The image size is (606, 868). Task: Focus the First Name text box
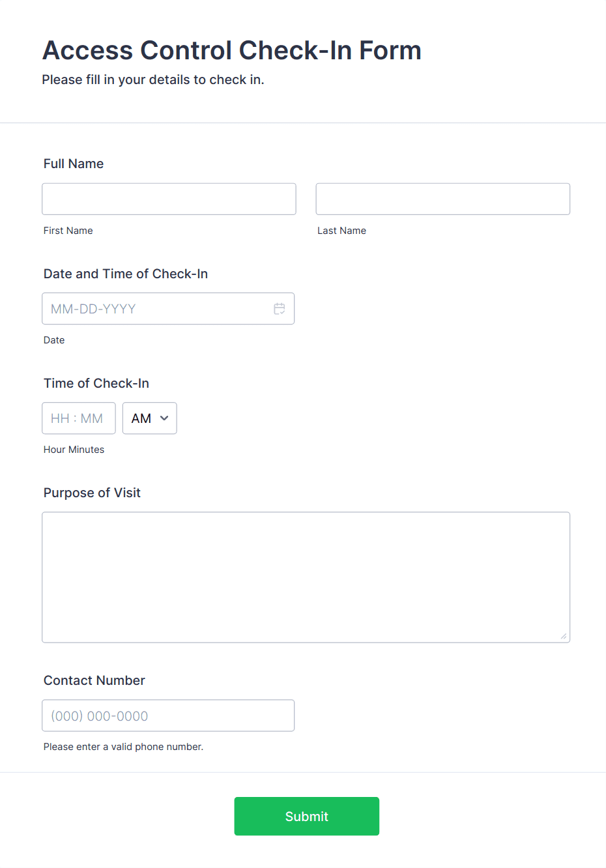(x=169, y=199)
